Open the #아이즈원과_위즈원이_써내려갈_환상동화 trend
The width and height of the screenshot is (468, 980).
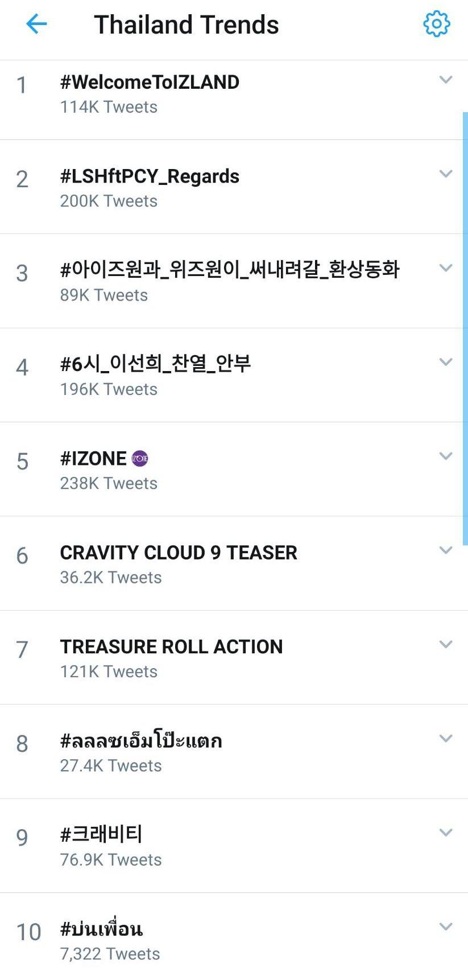click(230, 269)
